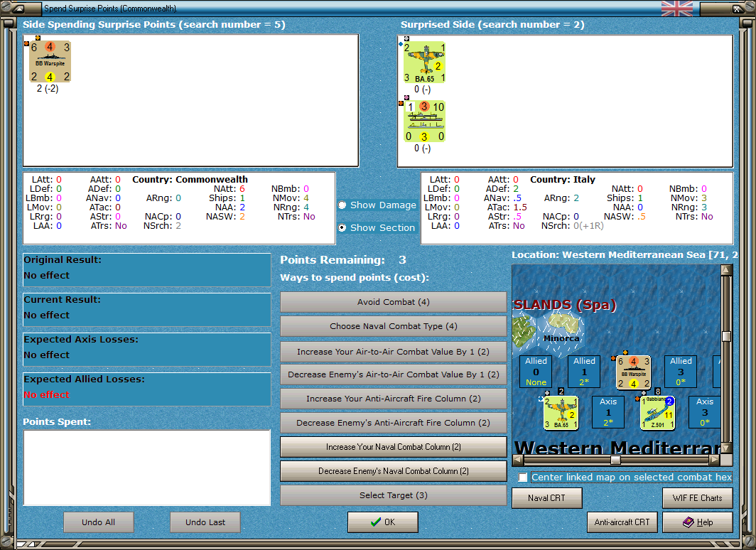Select the BB Warspite unit counter in spending side panel
756x550 pixels.
(x=50, y=63)
